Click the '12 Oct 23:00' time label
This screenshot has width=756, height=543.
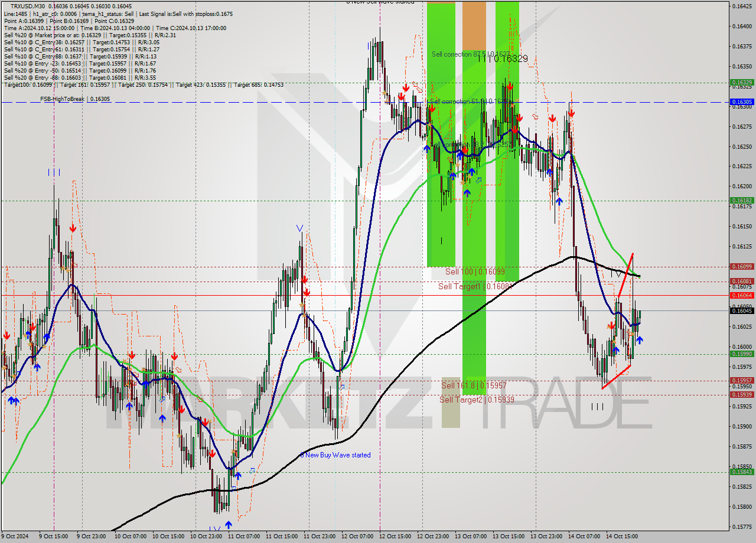[432, 537]
